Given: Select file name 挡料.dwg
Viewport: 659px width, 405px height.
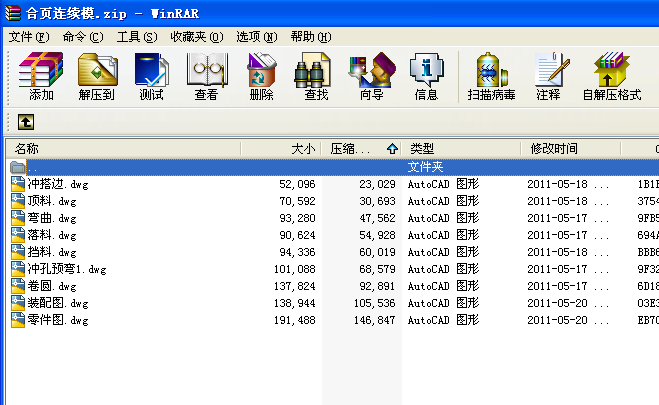Looking at the screenshot, I should pyautogui.click(x=52, y=252).
